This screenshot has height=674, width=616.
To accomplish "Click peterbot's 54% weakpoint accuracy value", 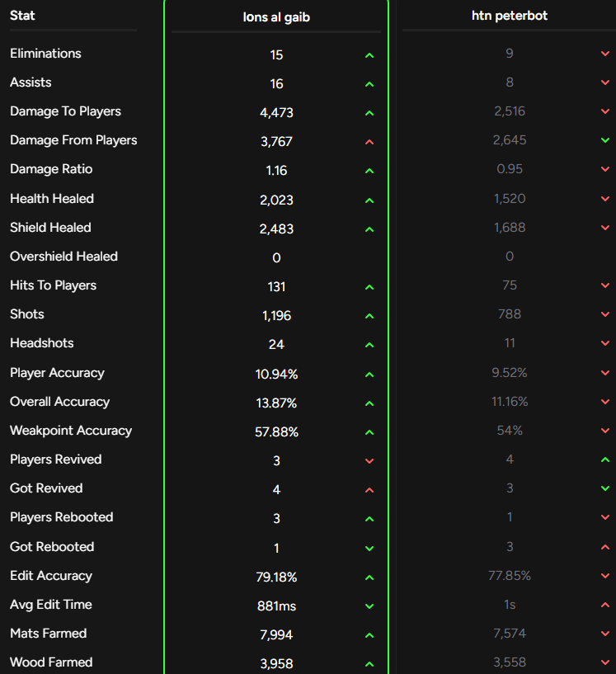I will [510, 431].
